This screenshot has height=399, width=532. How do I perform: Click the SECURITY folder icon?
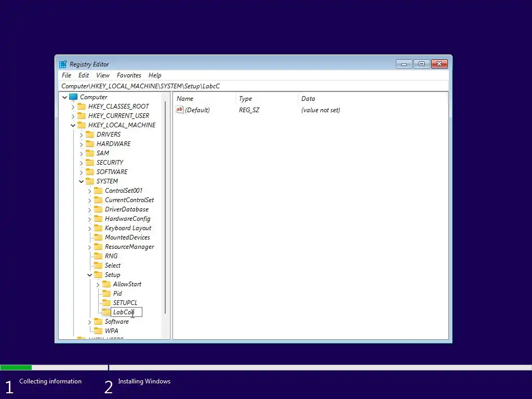point(90,163)
